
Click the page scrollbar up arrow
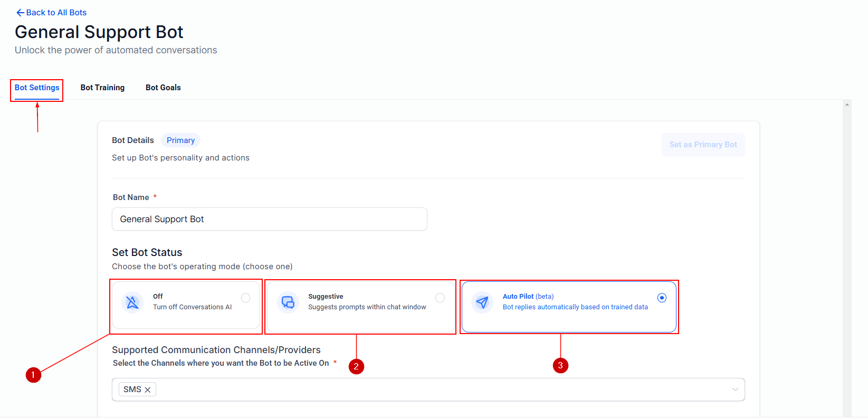point(847,104)
